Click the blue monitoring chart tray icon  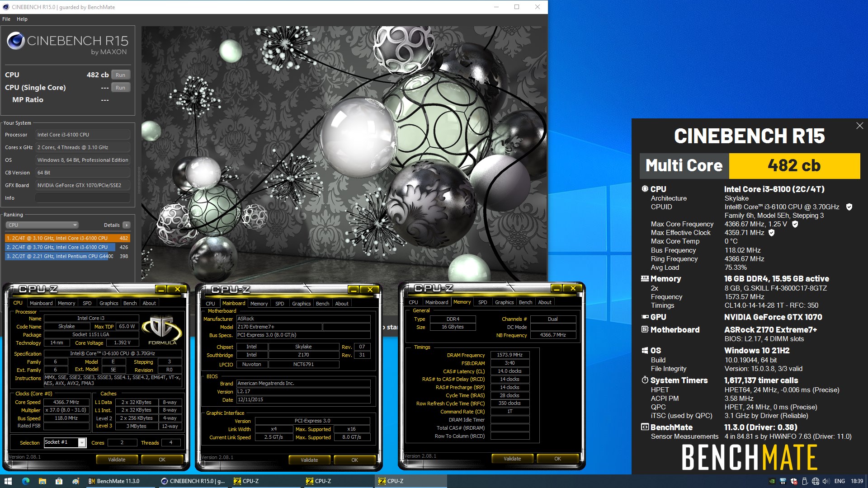coord(783,481)
